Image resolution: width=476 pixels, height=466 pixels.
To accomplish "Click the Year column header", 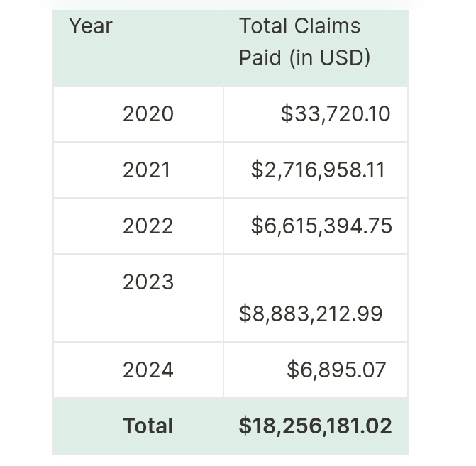I will 91,26.
